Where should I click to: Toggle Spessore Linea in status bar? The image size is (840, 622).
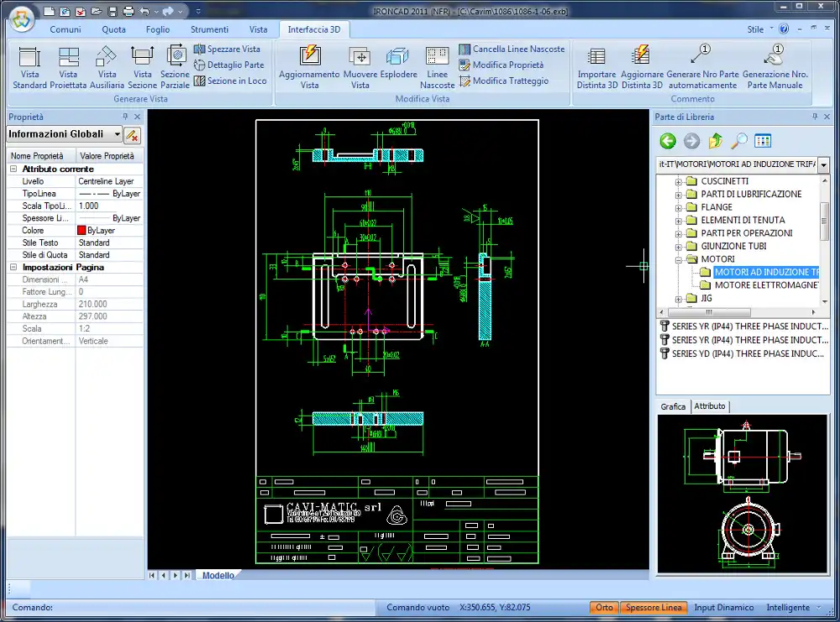click(x=654, y=608)
